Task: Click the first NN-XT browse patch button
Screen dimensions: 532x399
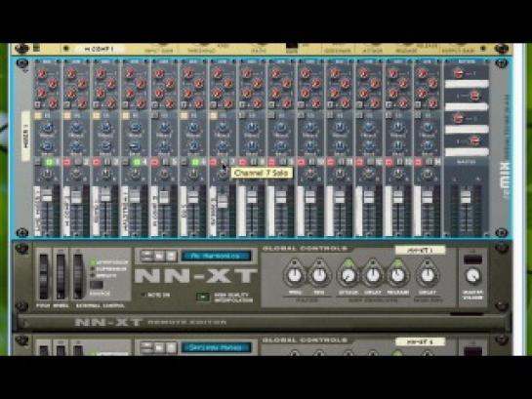Action: (x=159, y=256)
